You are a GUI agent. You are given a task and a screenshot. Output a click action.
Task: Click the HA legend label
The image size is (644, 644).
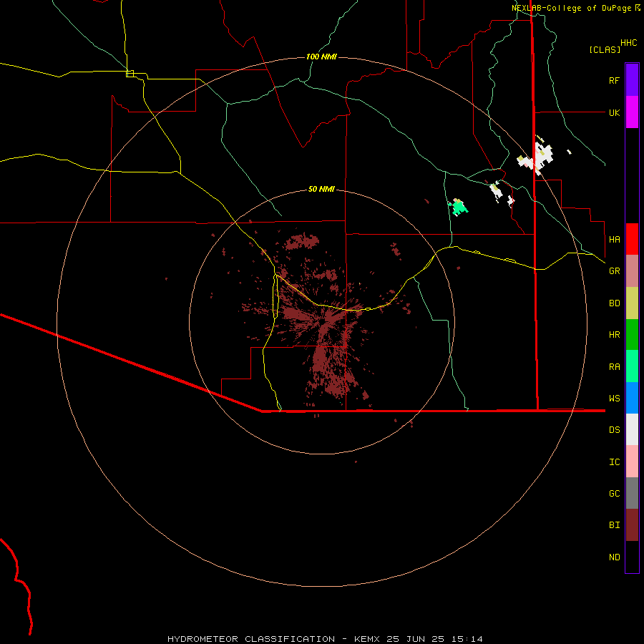click(614, 240)
